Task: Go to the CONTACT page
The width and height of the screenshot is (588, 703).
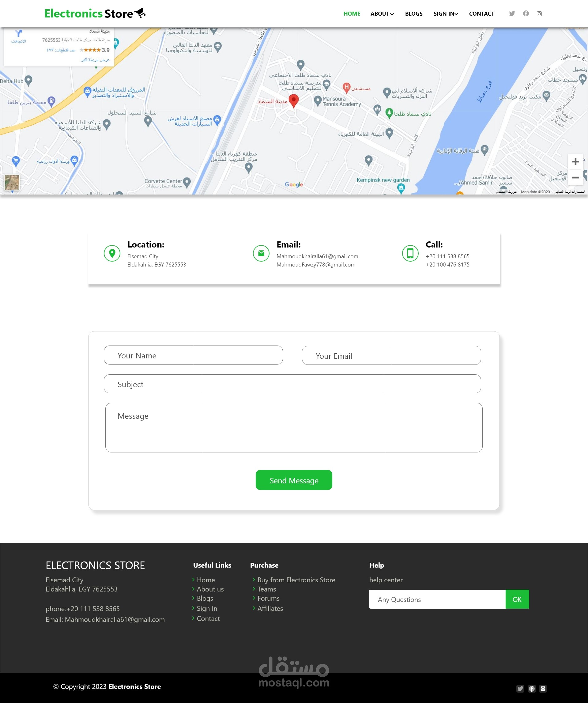Action: pos(481,14)
